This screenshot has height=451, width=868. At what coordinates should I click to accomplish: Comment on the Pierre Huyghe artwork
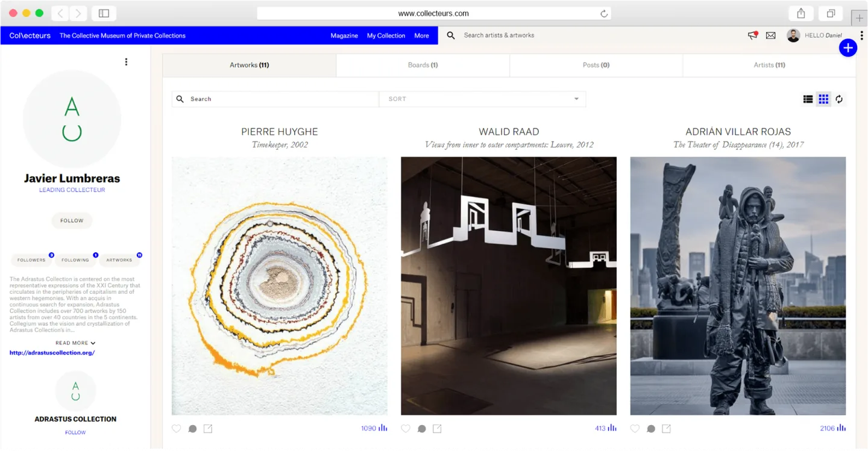[192, 429]
